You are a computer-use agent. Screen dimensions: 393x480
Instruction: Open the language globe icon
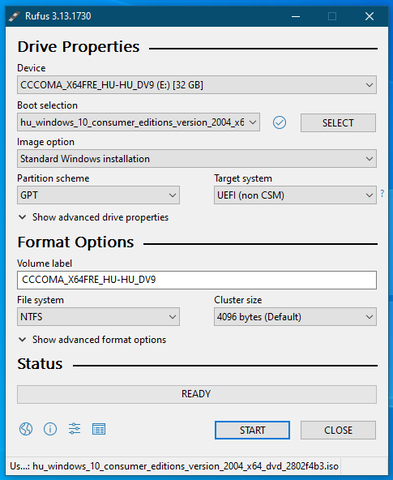pyautogui.click(x=26, y=429)
